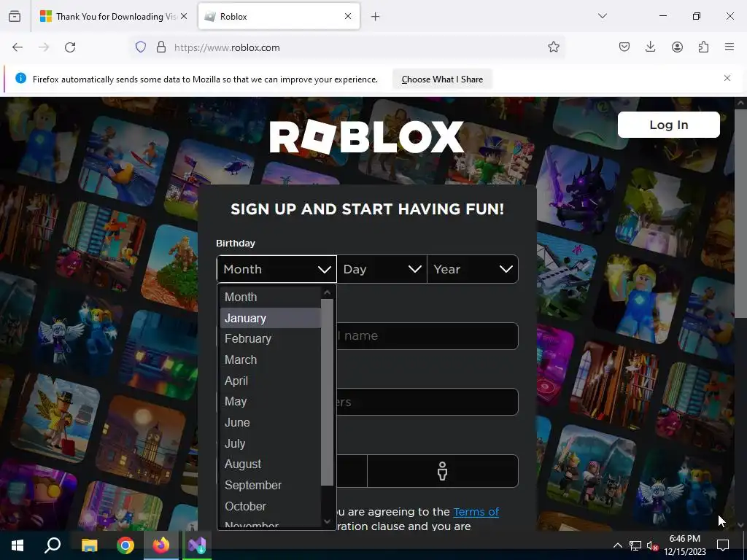
Task: Choose May from month list
Action: click(x=270, y=402)
